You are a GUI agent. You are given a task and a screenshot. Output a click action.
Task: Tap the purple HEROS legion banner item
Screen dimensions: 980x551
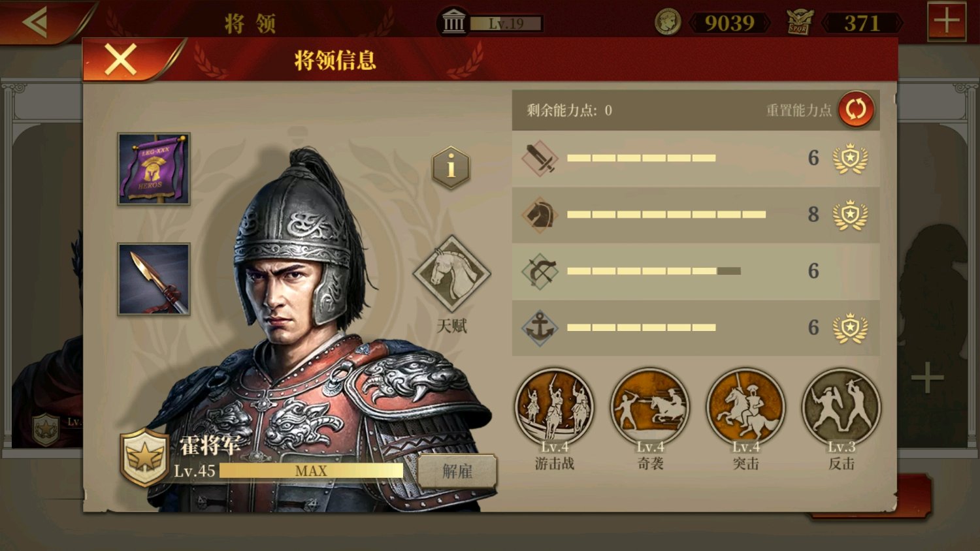(154, 169)
